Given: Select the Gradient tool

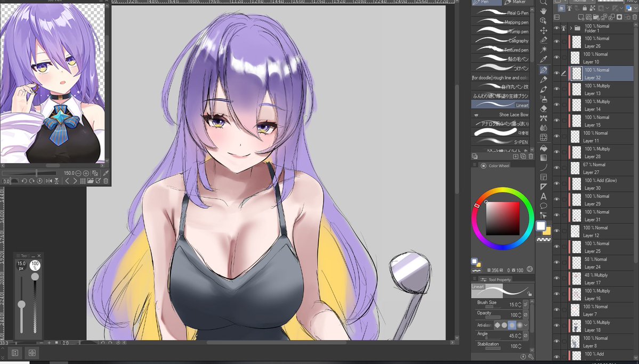Looking at the screenshot, I should 543,158.
